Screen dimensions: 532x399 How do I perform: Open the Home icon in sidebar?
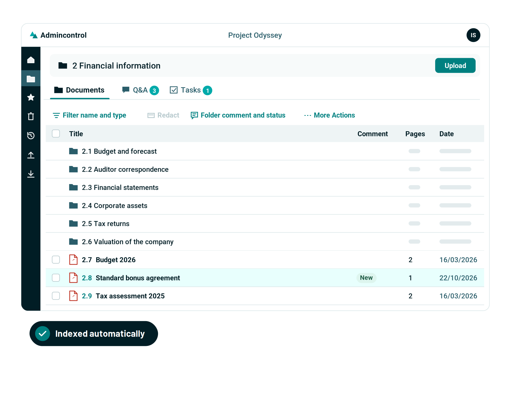pos(31,60)
